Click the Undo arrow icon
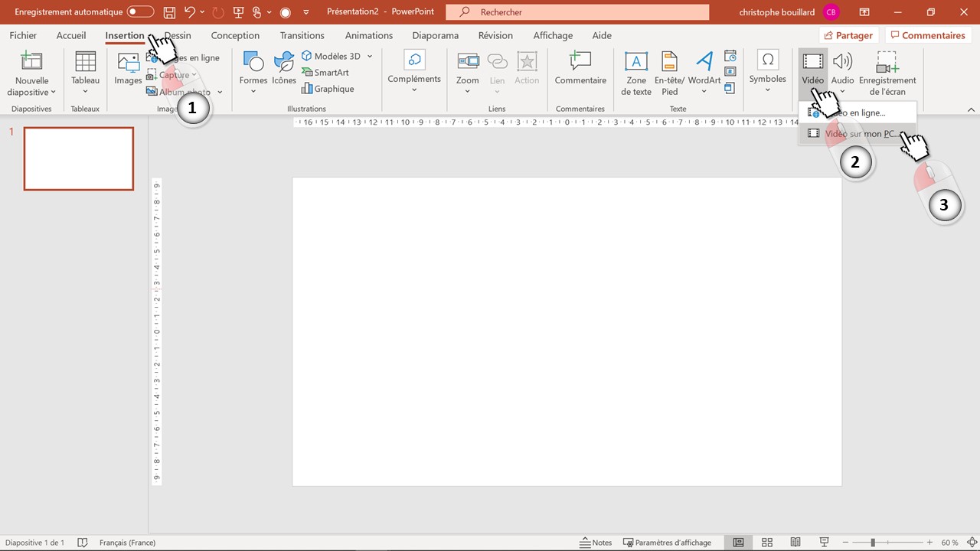The image size is (980, 551). pos(190,12)
